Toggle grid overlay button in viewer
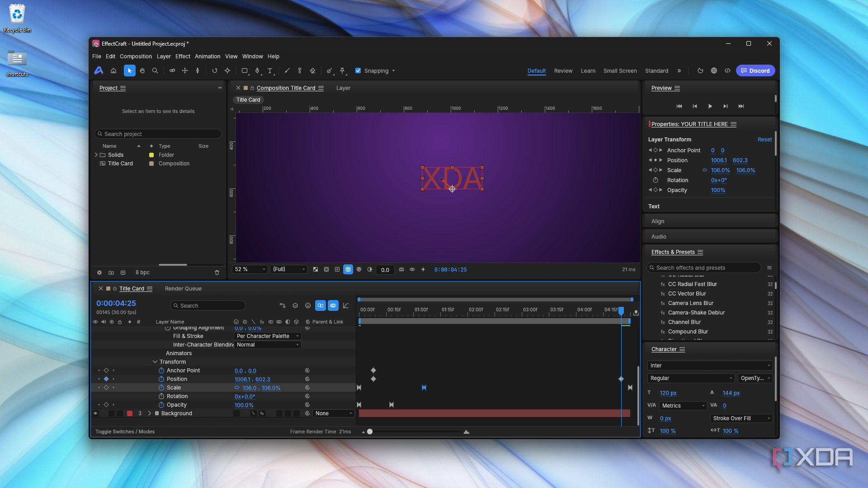The height and width of the screenshot is (488, 868). [x=348, y=269]
